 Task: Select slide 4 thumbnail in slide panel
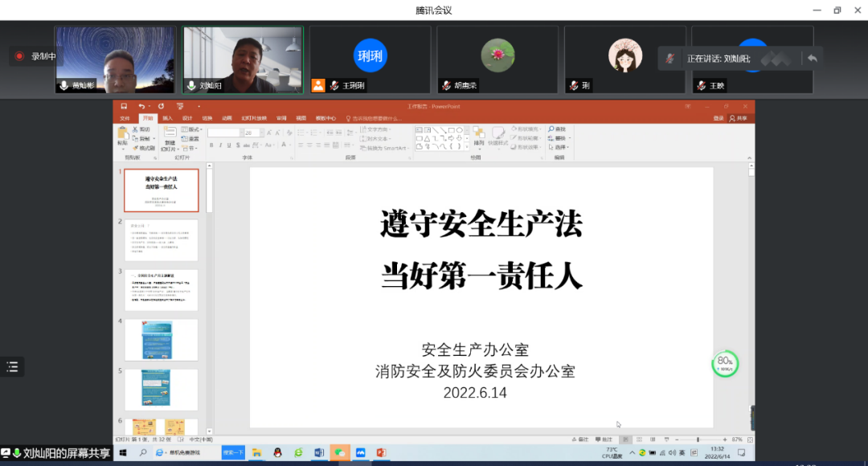coord(161,340)
